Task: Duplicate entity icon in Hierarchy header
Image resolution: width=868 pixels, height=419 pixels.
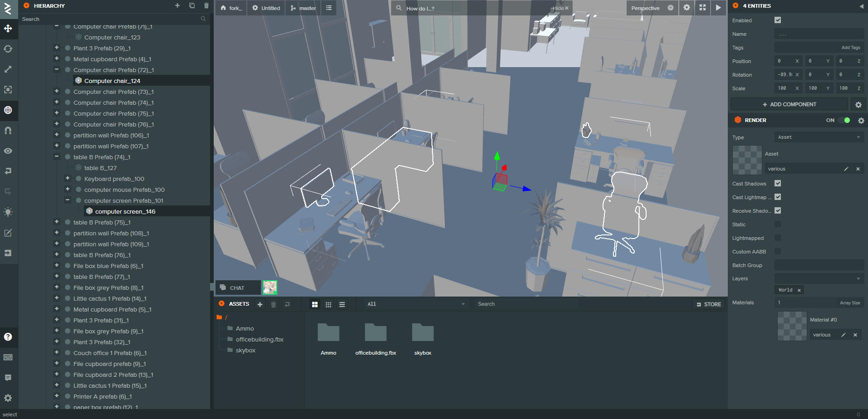Action: pos(192,5)
